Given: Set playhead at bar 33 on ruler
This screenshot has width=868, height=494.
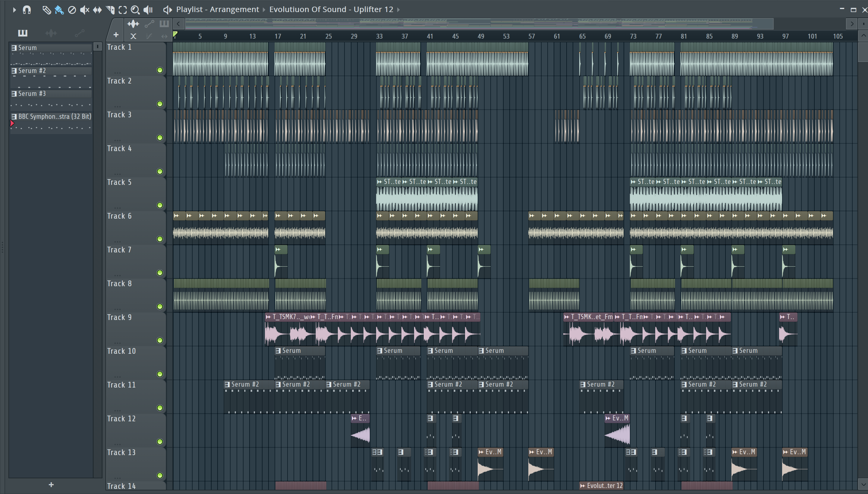Looking at the screenshot, I should pyautogui.click(x=379, y=36).
